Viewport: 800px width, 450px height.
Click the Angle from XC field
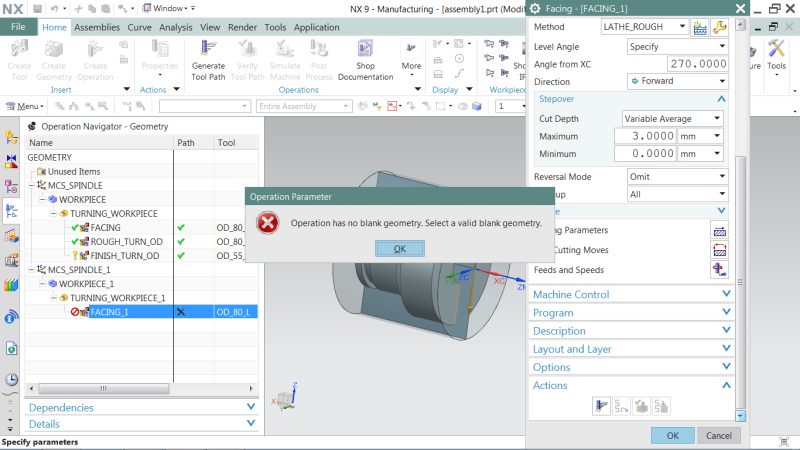click(x=697, y=64)
